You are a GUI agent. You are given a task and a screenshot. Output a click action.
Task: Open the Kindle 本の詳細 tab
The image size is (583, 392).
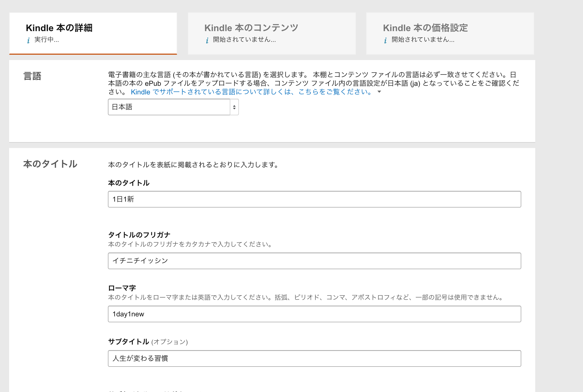(93, 34)
